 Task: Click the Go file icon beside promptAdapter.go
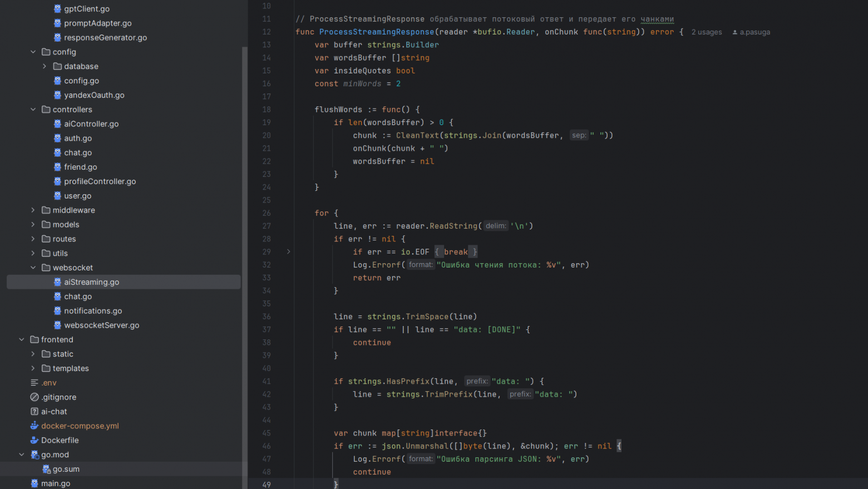(x=57, y=23)
